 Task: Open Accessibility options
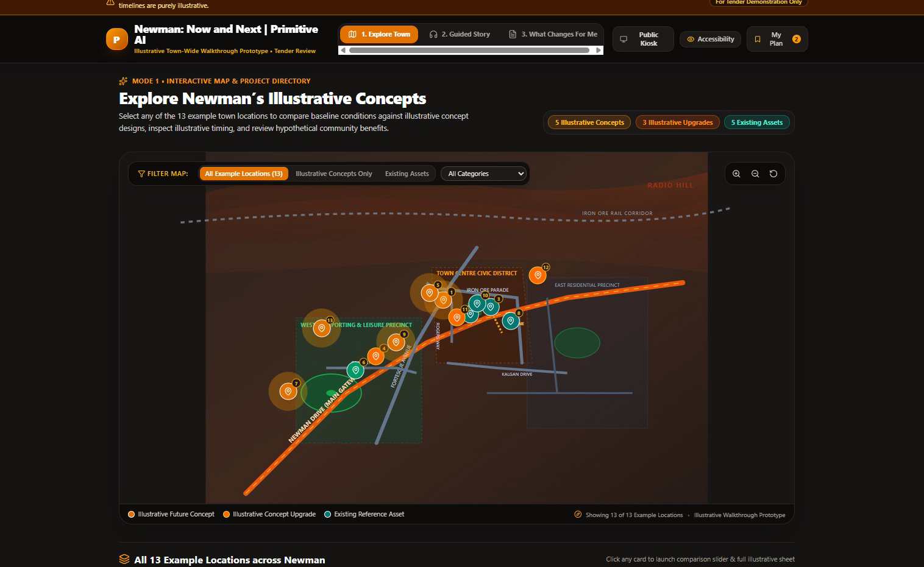(710, 39)
